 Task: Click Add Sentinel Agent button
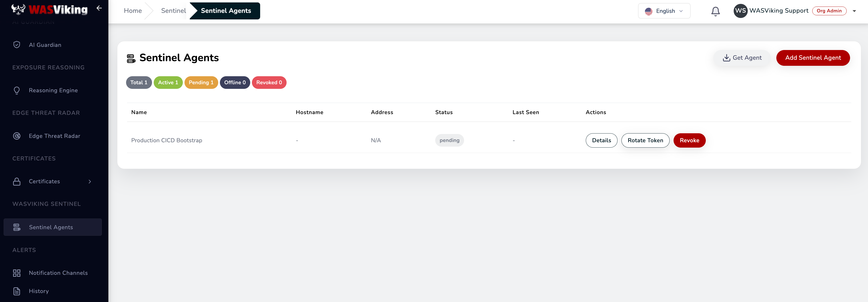(x=813, y=58)
